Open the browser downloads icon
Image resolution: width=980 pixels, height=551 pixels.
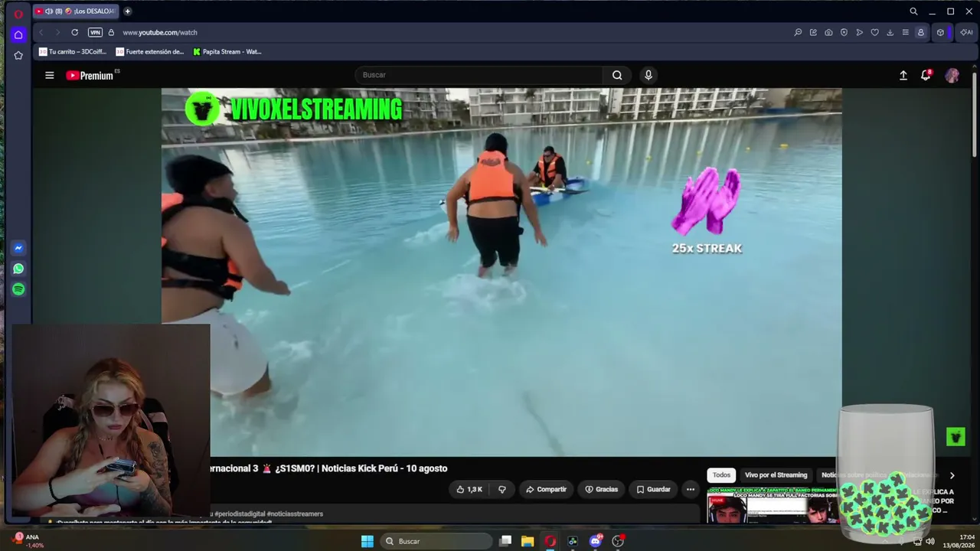[x=890, y=32]
